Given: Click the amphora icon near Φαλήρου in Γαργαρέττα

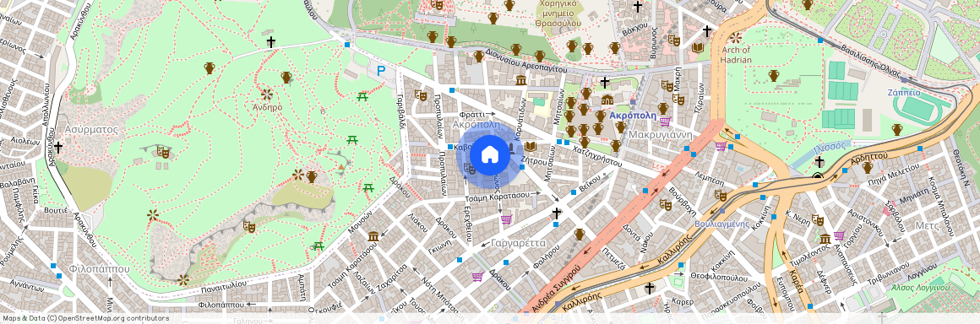Looking at the screenshot, I should tap(580, 234).
